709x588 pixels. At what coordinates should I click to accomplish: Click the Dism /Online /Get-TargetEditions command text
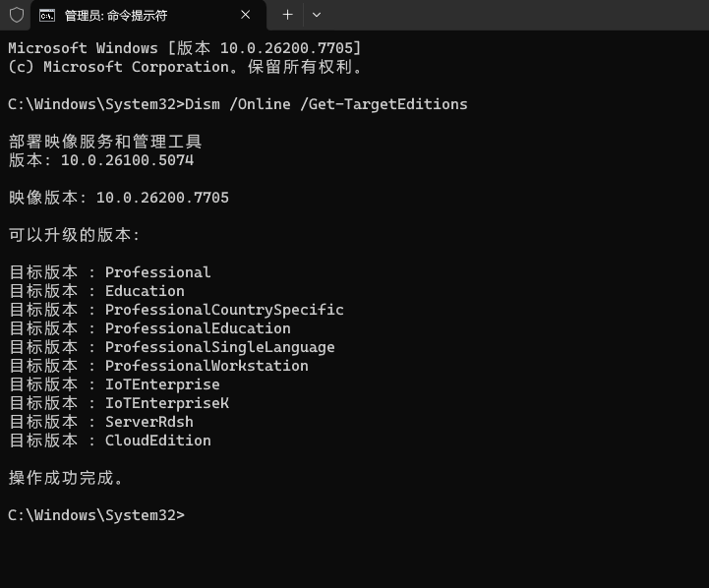click(326, 104)
